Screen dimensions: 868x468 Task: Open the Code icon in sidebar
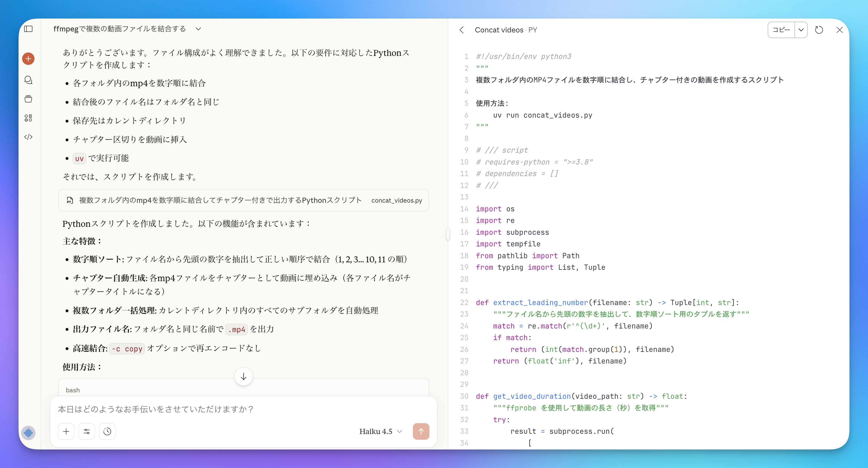pos(28,137)
